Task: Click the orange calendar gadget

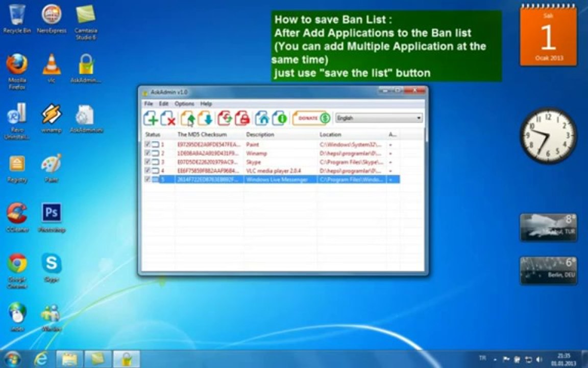Action: tap(548, 36)
